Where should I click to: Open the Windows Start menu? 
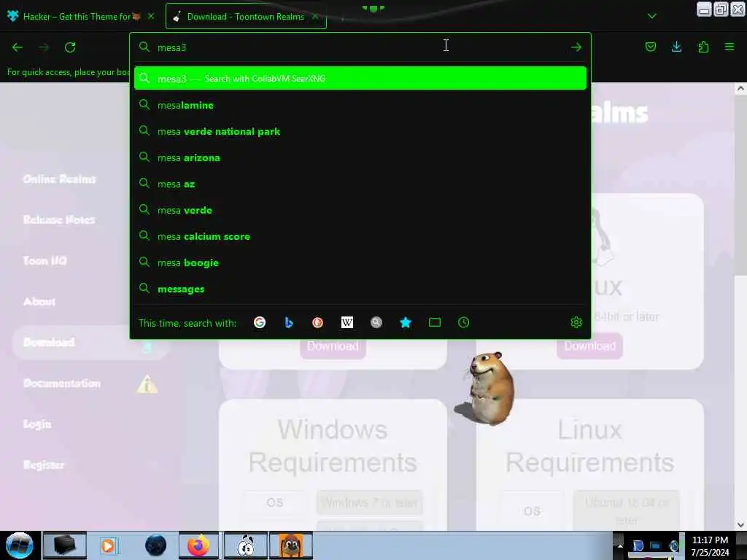point(20,545)
